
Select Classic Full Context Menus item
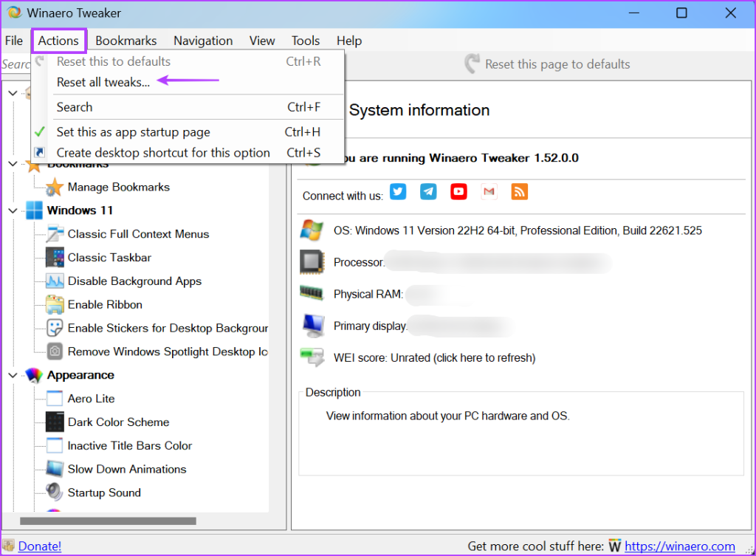138,234
